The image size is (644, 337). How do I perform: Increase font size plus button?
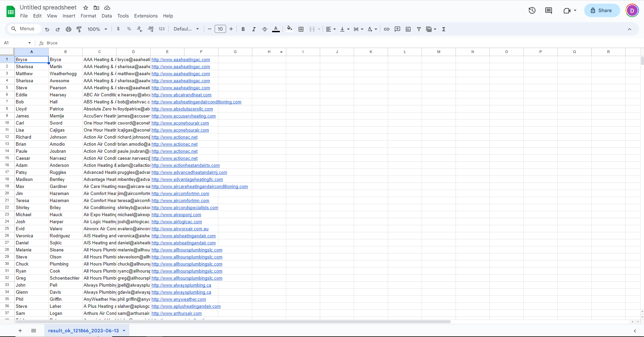(231, 29)
